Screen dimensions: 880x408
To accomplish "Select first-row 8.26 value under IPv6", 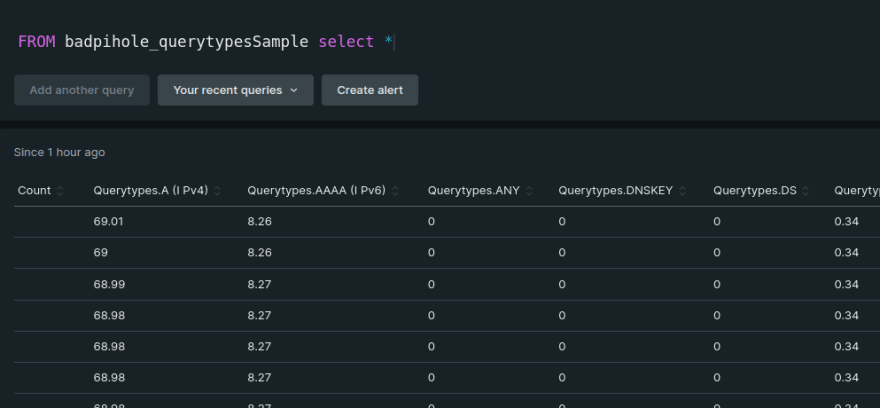I will coord(259,222).
